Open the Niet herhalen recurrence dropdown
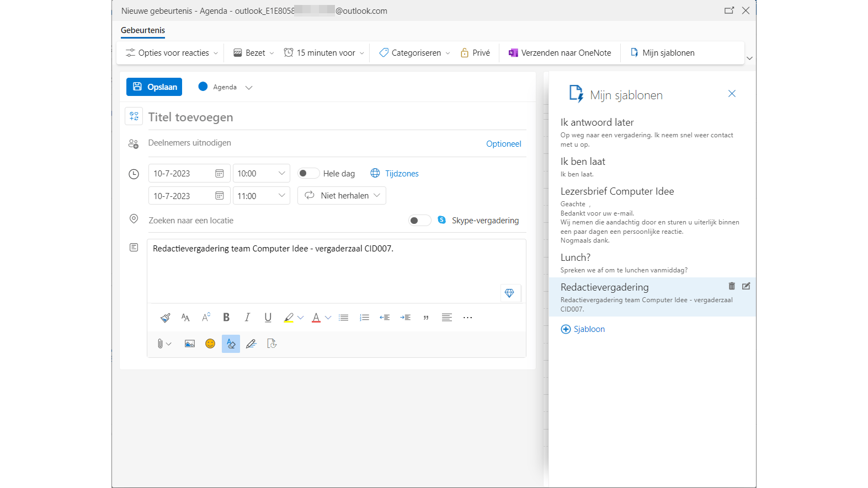 [x=342, y=196]
